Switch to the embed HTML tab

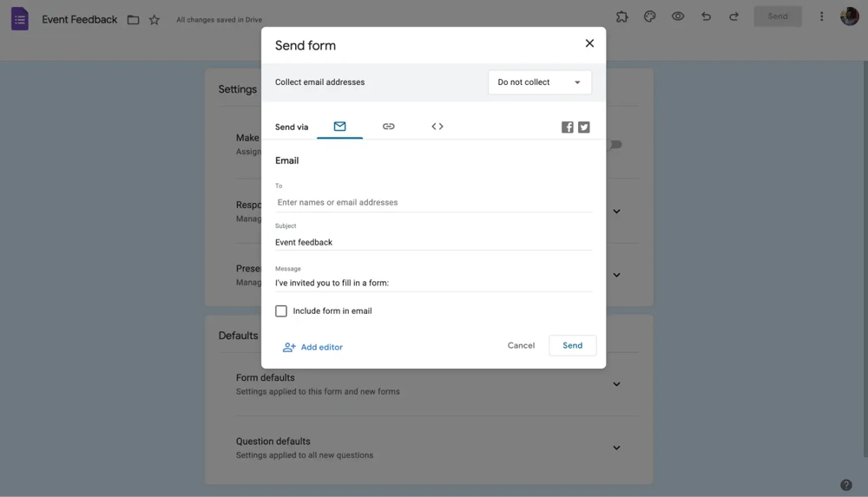click(437, 127)
